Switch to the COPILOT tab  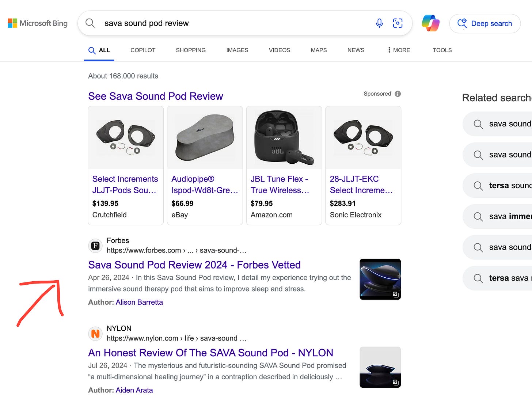tap(143, 50)
